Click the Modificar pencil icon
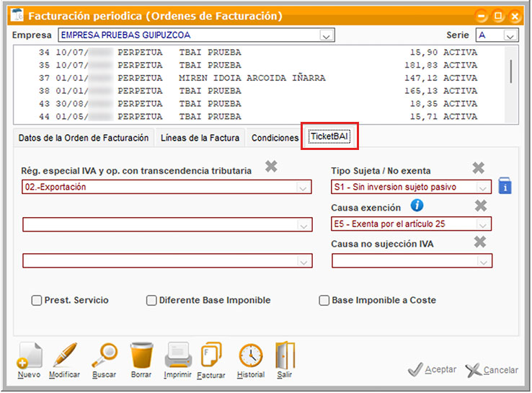The width and height of the screenshot is (532, 393). pos(64,356)
